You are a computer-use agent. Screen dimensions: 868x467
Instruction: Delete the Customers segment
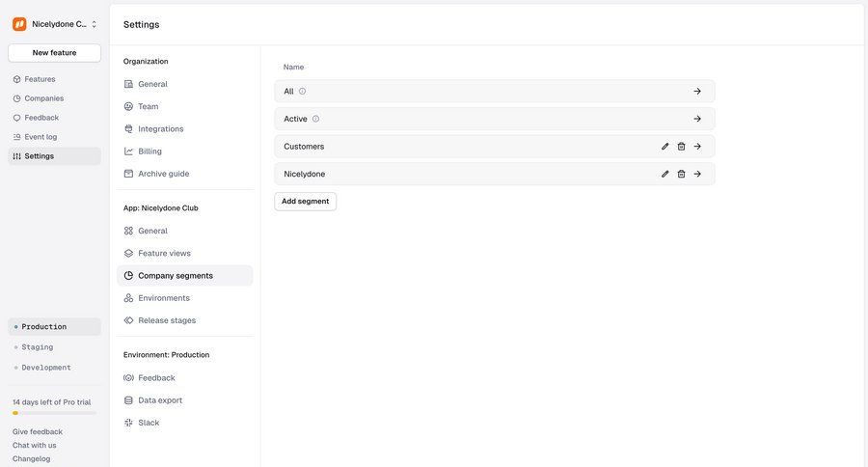tap(682, 147)
